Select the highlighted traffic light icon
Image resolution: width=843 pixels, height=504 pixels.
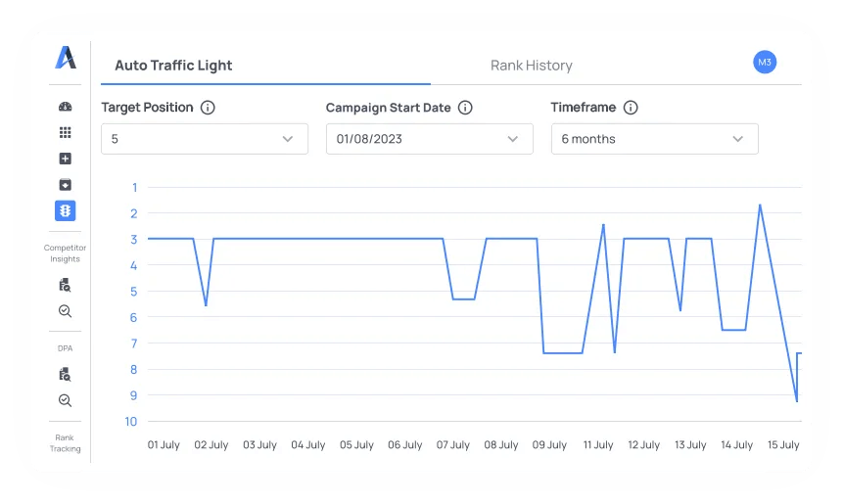(x=66, y=210)
